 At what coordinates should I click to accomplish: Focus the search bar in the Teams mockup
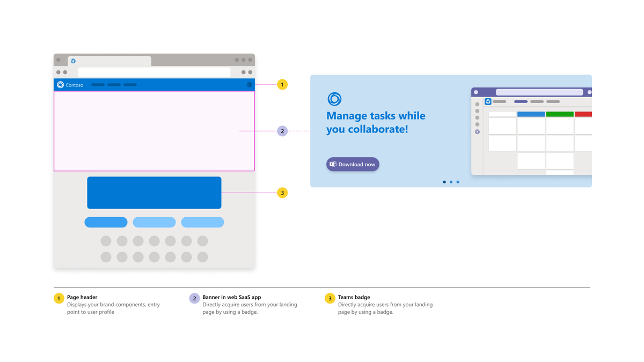pyautogui.click(x=539, y=92)
